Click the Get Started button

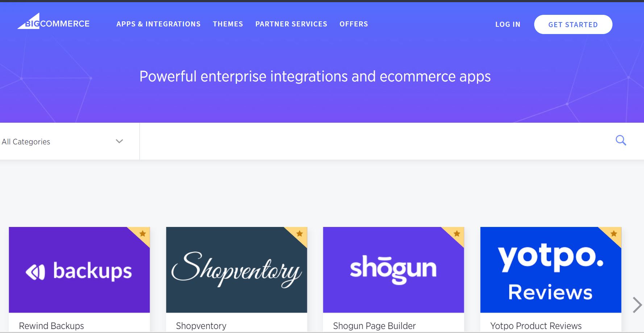tap(573, 25)
